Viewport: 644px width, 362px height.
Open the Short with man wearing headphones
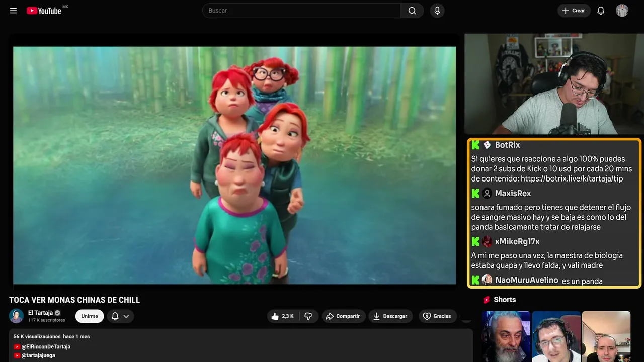(x=556, y=336)
